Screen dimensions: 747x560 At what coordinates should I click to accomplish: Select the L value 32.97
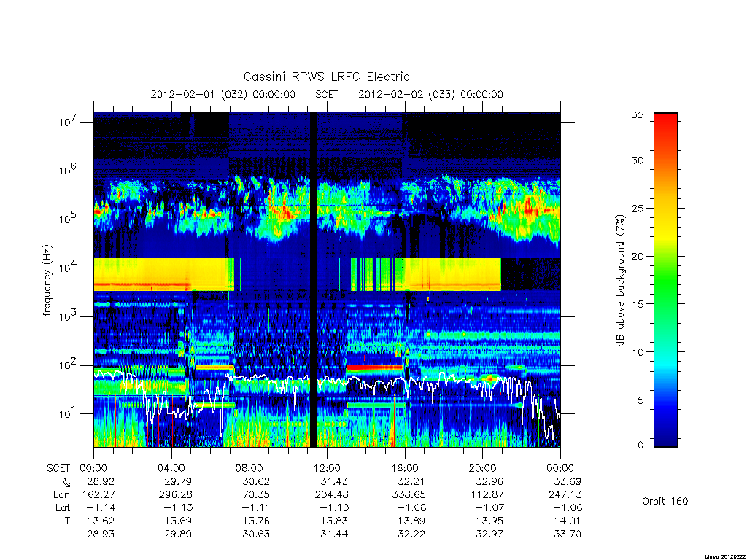[489, 534]
